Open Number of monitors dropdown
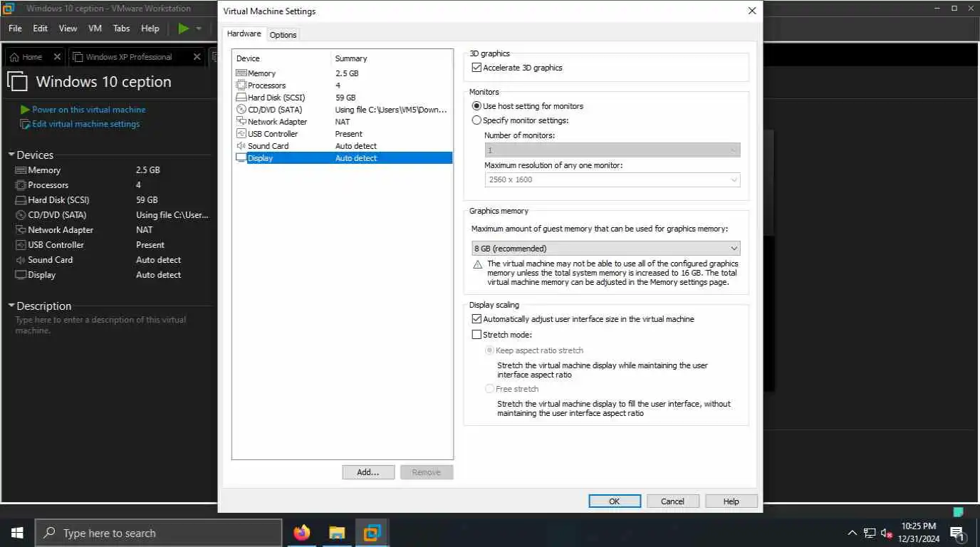This screenshot has width=980, height=547. tap(612, 150)
